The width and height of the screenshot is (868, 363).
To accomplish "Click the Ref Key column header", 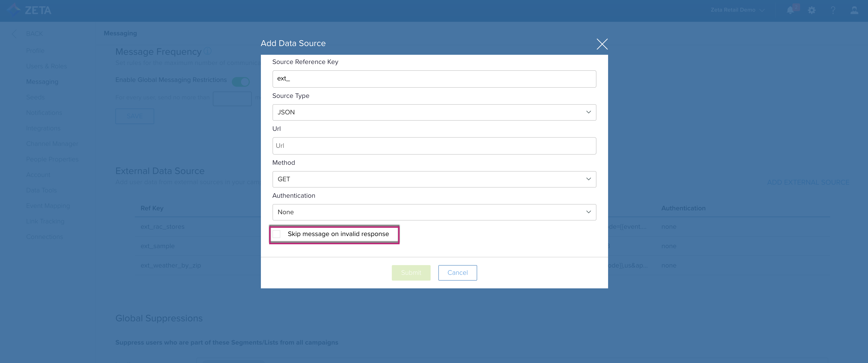I will point(152,208).
